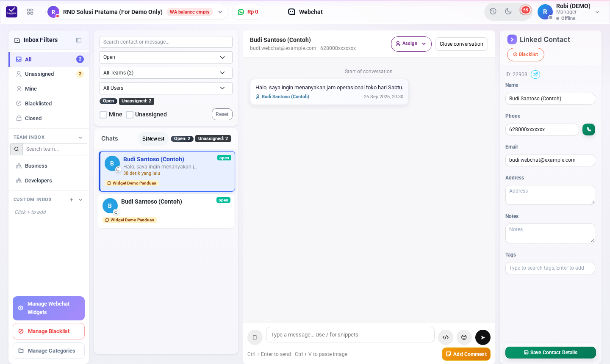Open Manage Webchat Widgets
This screenshot has width=610, height=364.
(x=49, y=308)
